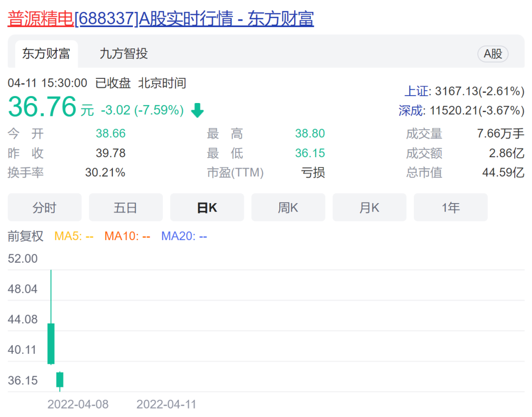Show the 分时 intraday chart

coord(44,208)
